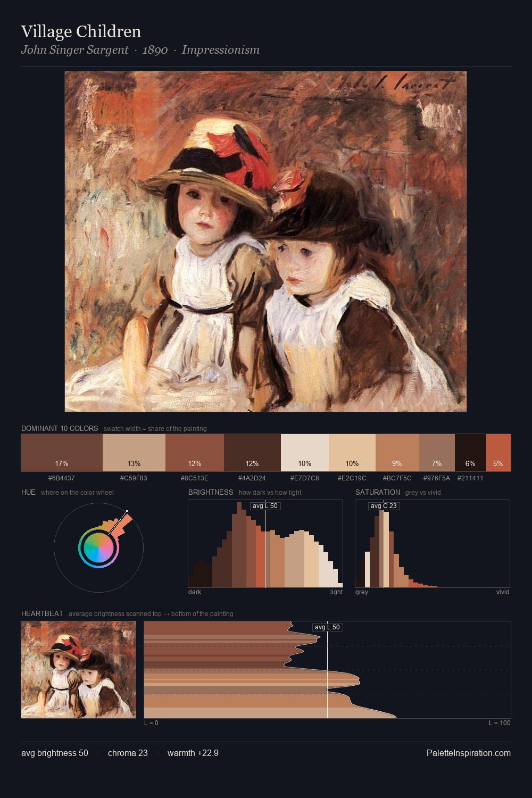Click artist name John Singer Sargent
This screenshot has height=798, width=532.
[x=74, y=49]
